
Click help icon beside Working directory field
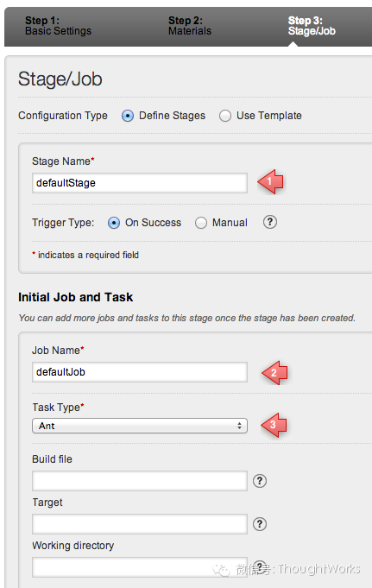(260, 566)
